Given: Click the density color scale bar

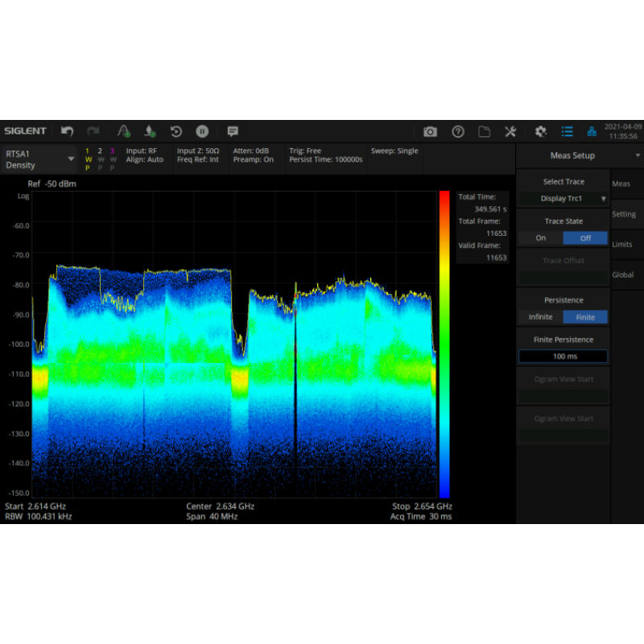Looking at the screenshot, I should [x=444, y=345].
